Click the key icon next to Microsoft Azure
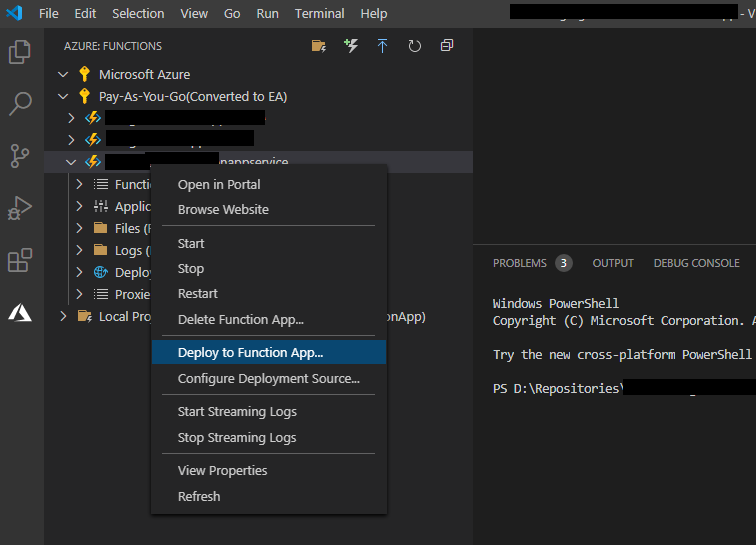 pos(84,74)
